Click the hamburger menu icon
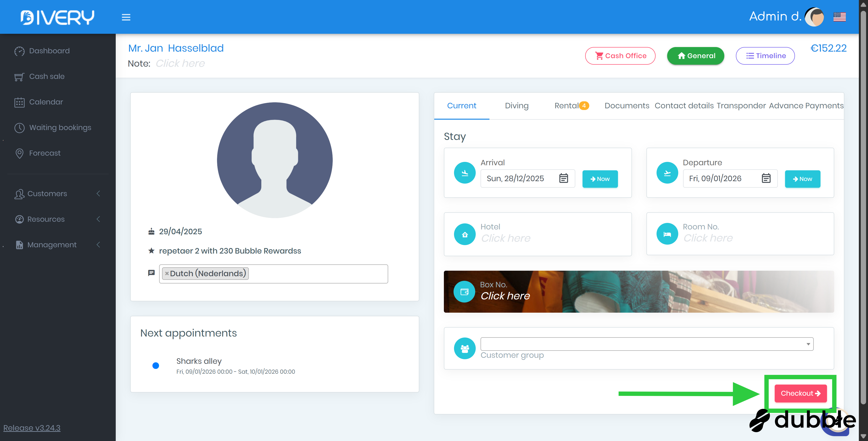This screenshot has width=868, height=441. 126,17
